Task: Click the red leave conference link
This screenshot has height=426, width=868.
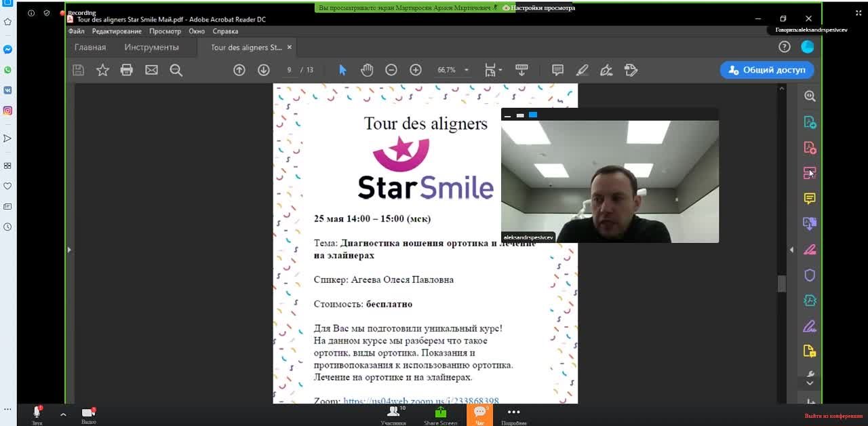Action: point(834,416)
